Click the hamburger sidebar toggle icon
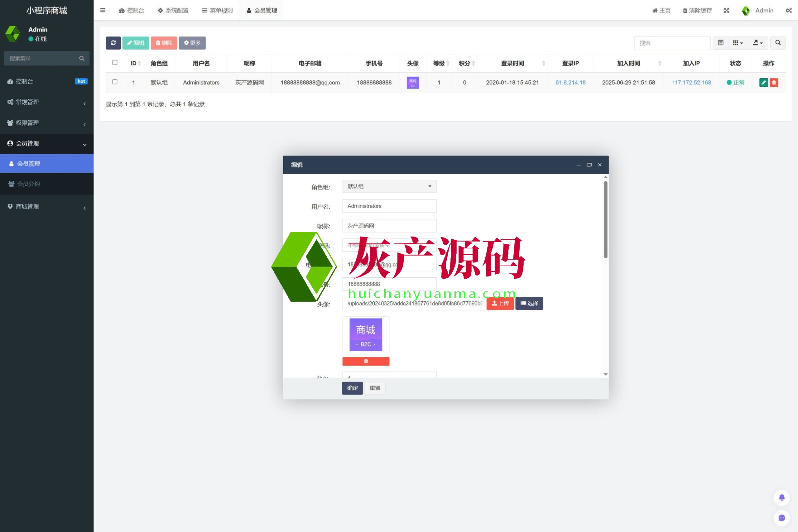This screenshot has width=798, height=532. coord(103,11)
